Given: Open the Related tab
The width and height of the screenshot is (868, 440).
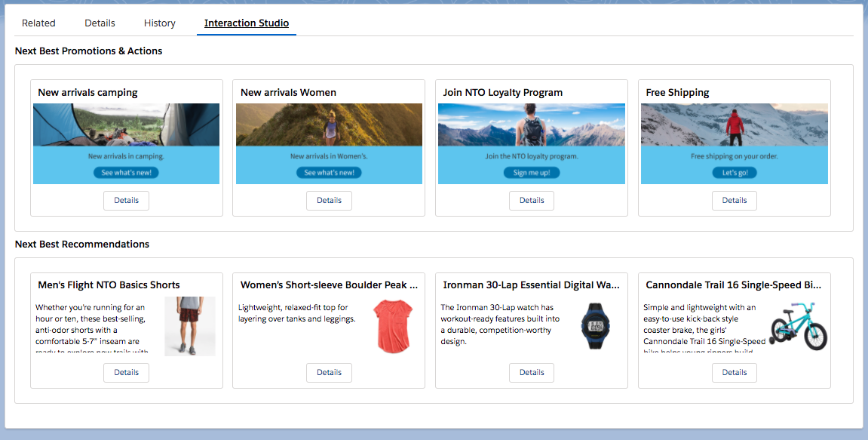Looking at the screenshot, I should 38,23.
